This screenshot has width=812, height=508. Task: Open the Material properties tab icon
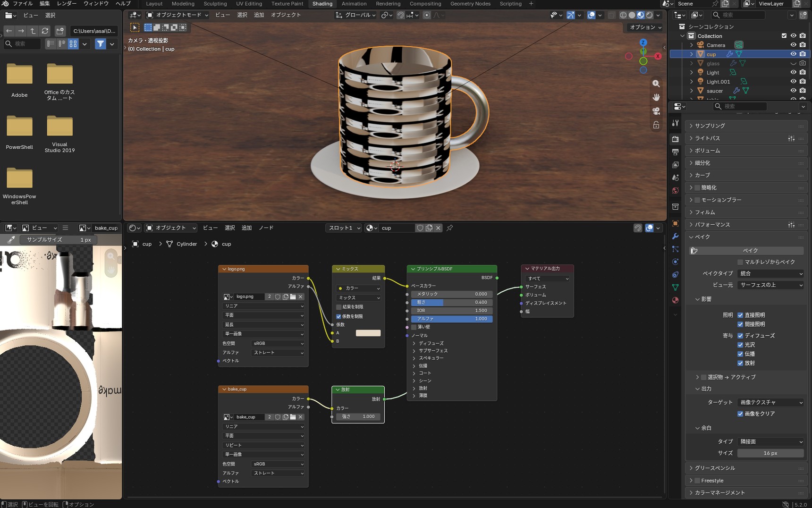pyautogui.click(x=676, y=300)
